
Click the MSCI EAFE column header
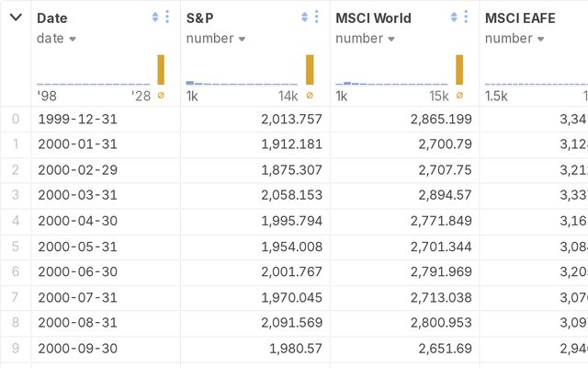point(520,17)
